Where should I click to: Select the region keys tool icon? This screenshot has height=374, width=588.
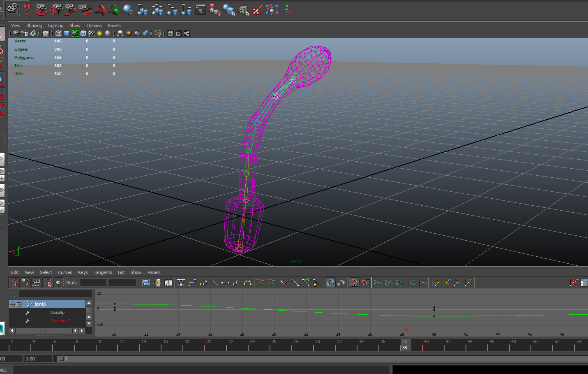point(48,283)
